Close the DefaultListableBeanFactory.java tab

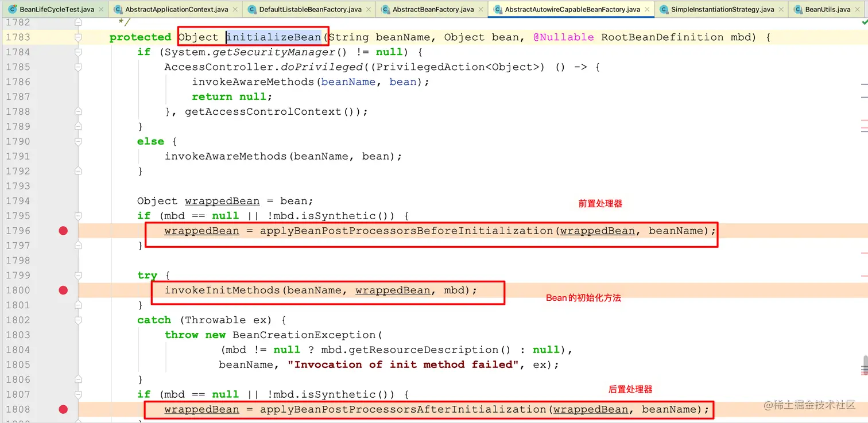click(369, 10)
